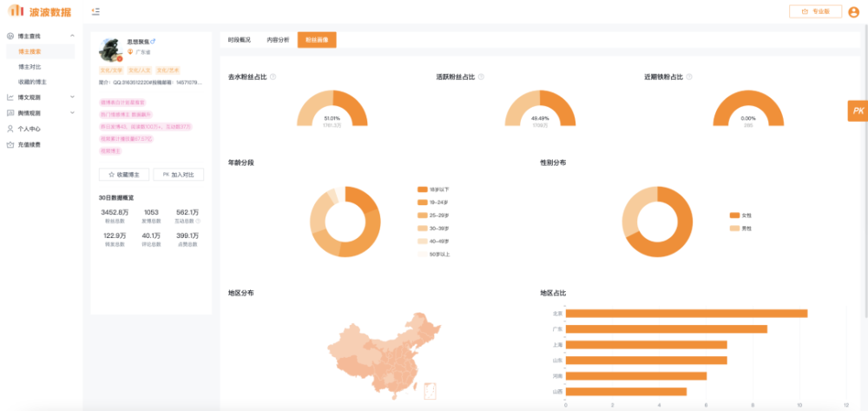Click the 活跃粉丝占比 49.49% gauge

coord(540,109)
